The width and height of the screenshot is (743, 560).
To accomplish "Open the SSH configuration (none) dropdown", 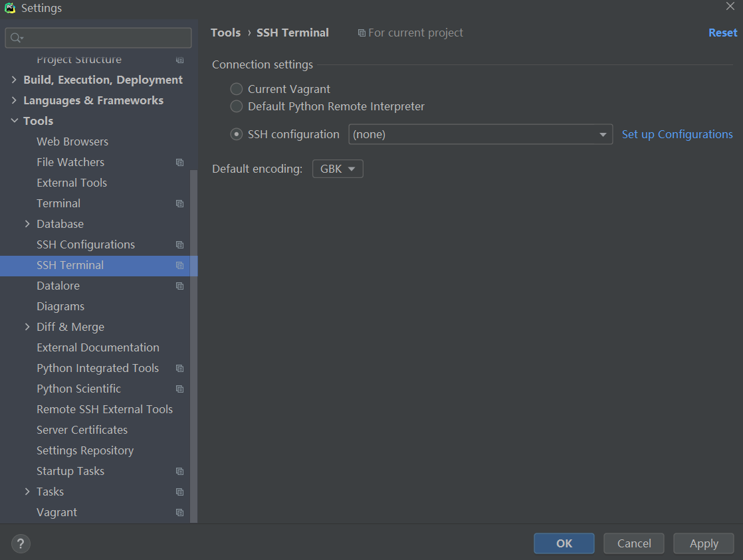I will click(480, 135).
